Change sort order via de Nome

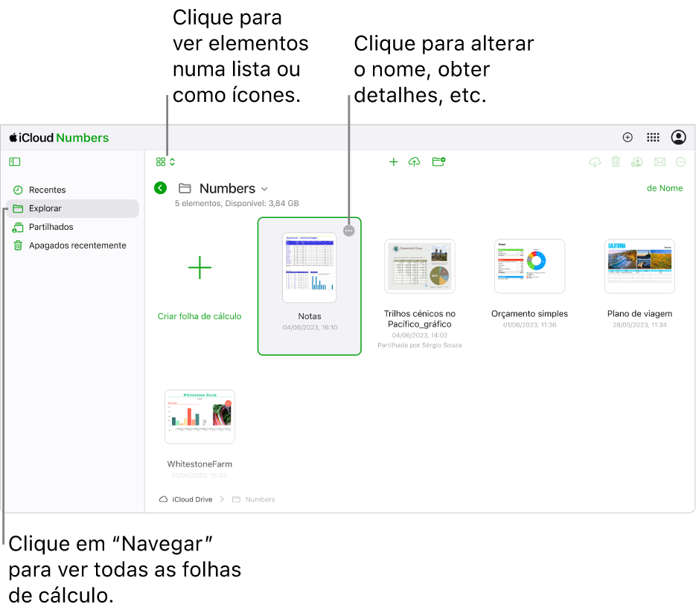[x=665, y=188]
